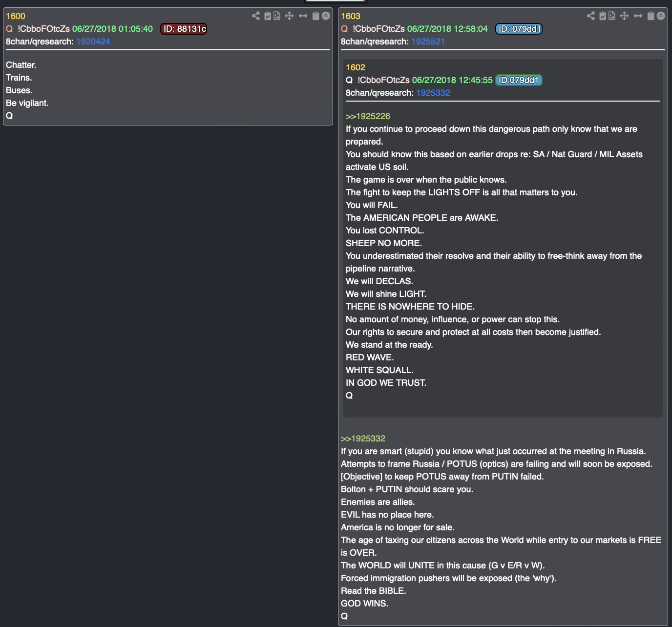Click the plain clipboard icon on post 1600
672x627 pixels.
[316, 16]
